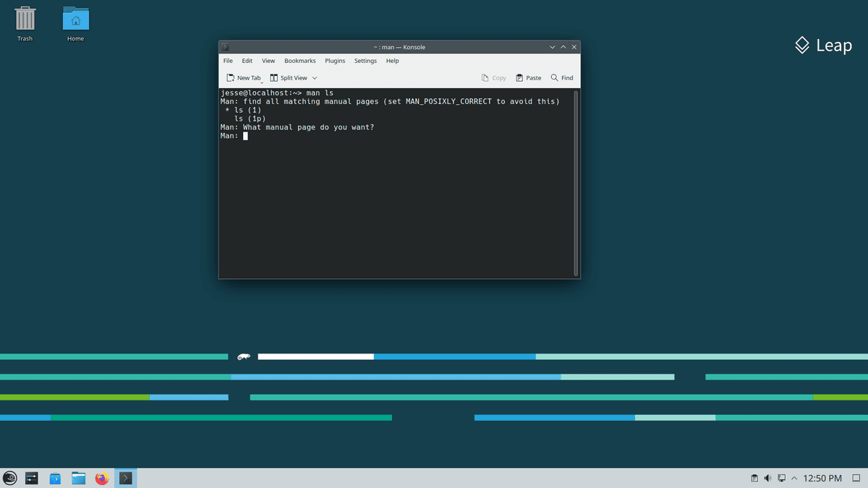Launch Firefox from the taskbar
The height and width of the screenshot is (488, 868).
101,478
